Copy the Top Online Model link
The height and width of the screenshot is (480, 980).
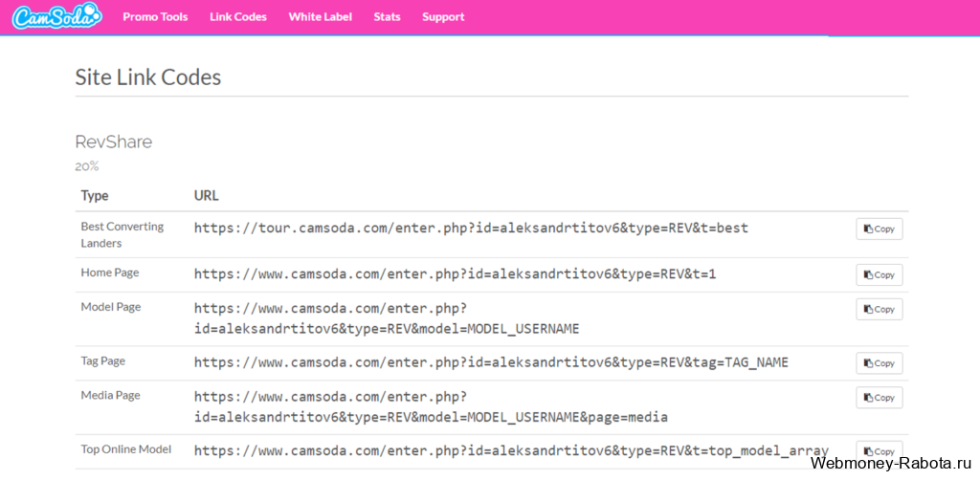(880, 451)
